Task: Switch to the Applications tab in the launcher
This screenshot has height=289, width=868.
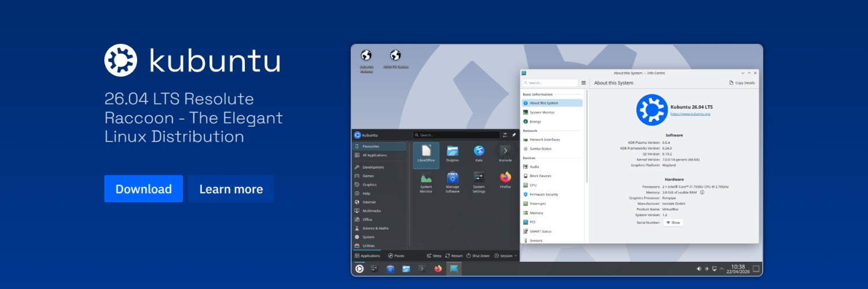Action: point(367,255)
